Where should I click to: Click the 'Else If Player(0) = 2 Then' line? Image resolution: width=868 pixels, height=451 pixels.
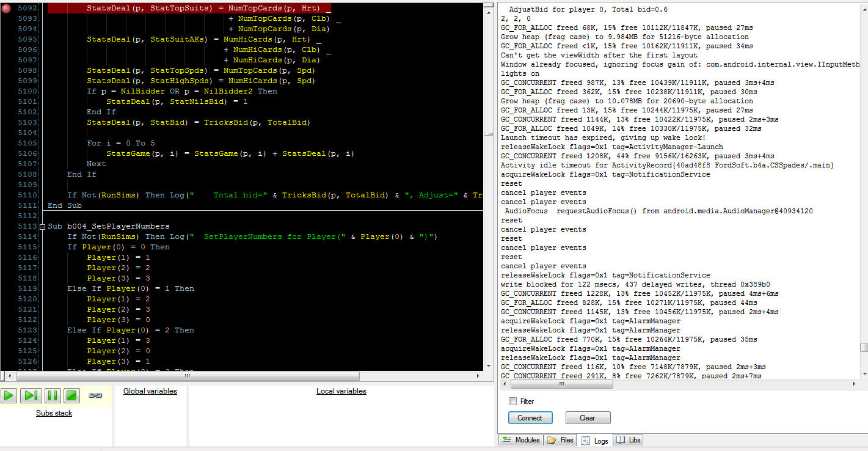coord(131,330)
